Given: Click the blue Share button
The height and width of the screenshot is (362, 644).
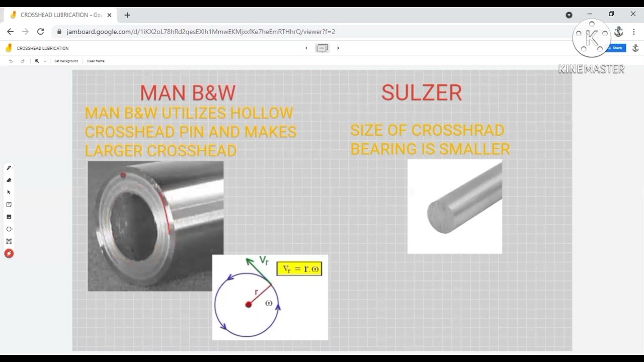Looking at the screenshot, I should tap(616, 48).
